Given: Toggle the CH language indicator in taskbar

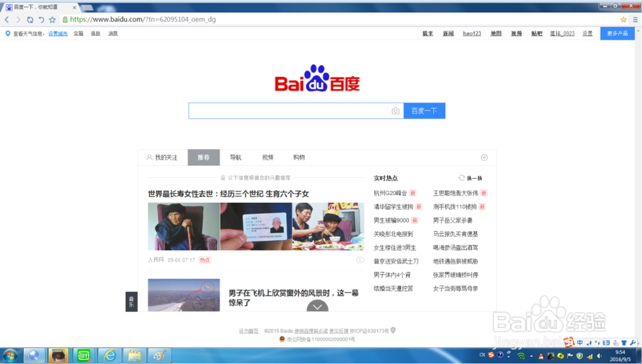Looking at the screenshot, I should (482, 355).
